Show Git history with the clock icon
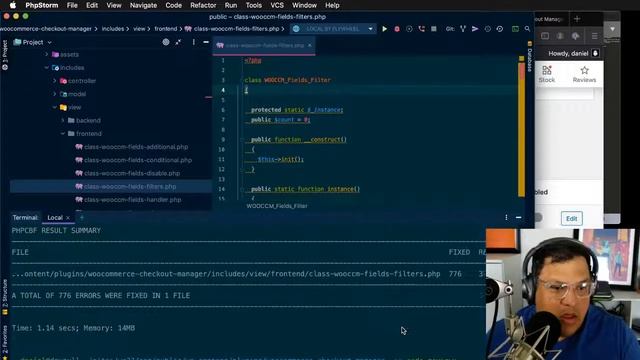The image size is (640, 360). 487,29
